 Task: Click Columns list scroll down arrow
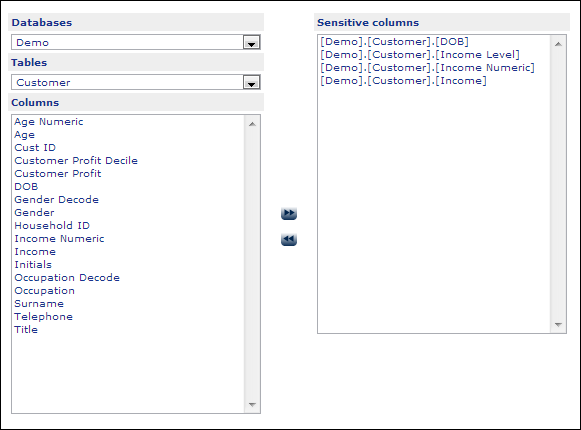(x=252, y=404)
